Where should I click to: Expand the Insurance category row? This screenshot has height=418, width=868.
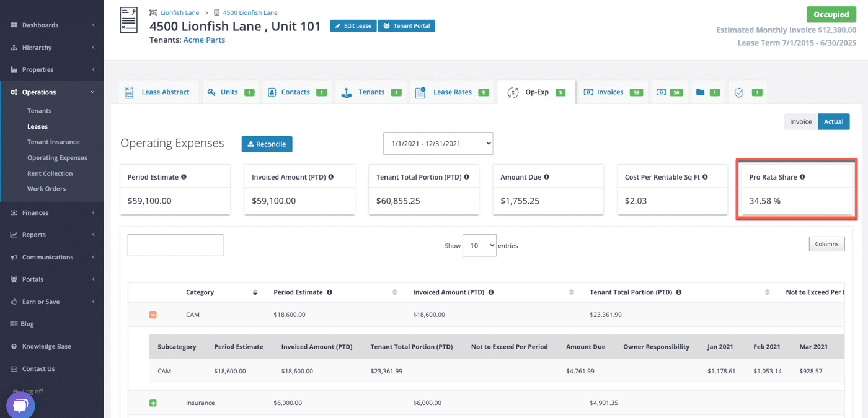tap(153, 403)
